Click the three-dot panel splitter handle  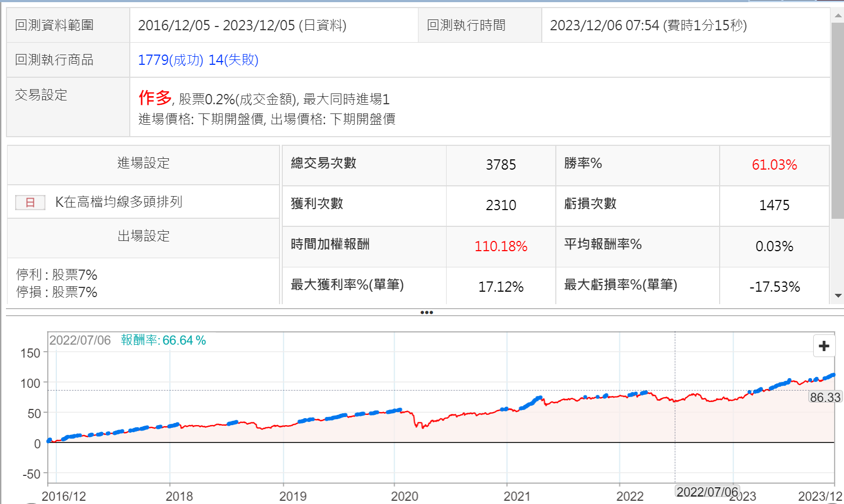[426, 312]
